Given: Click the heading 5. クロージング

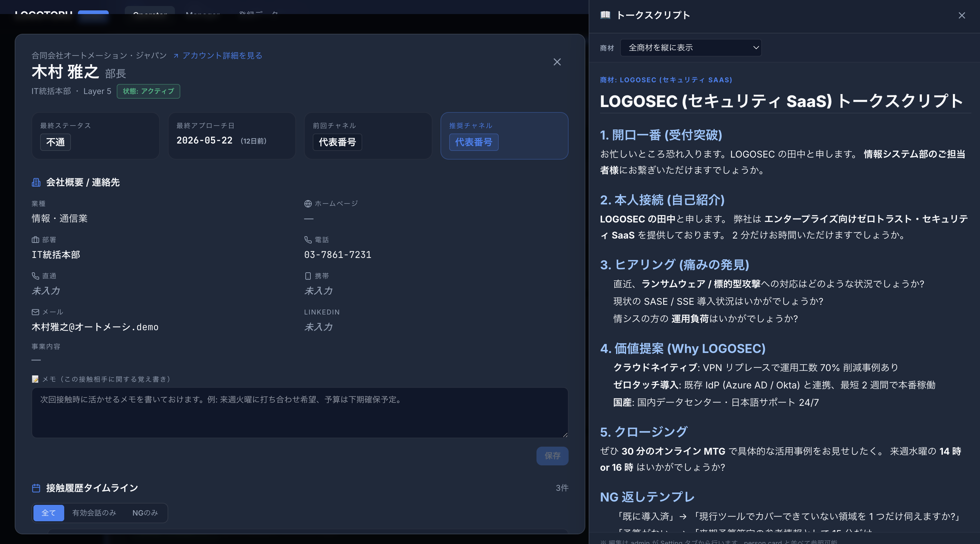Looking at the screenshot, I should pyautogui.click(x=644, y=432).
